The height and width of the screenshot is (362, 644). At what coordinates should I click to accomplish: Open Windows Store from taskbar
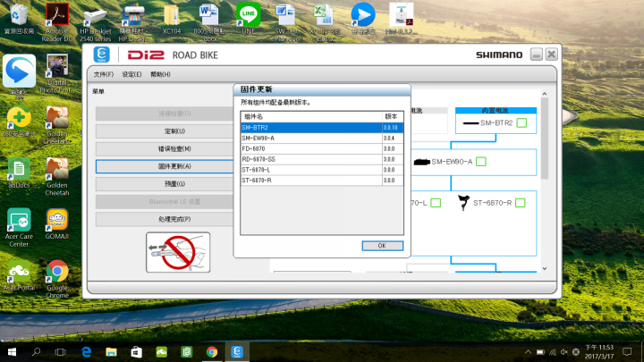pos(136,352)
